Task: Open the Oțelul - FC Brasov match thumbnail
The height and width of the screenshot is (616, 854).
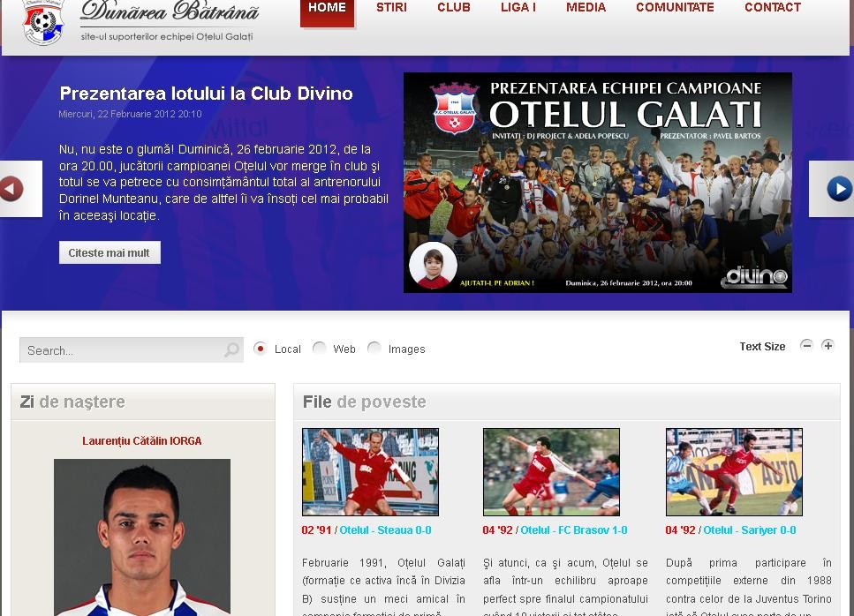Action: [x=551, y=472]
